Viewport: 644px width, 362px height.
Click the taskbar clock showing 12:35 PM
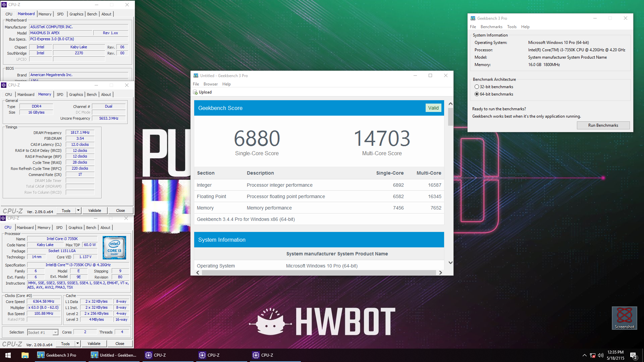(x=615, y=355)
